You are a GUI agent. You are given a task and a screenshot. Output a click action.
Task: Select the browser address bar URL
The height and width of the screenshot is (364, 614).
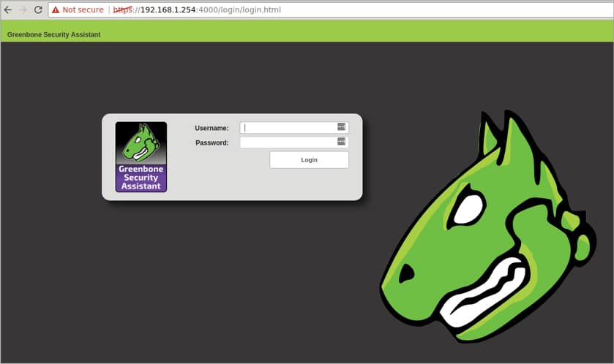(197, 10)
